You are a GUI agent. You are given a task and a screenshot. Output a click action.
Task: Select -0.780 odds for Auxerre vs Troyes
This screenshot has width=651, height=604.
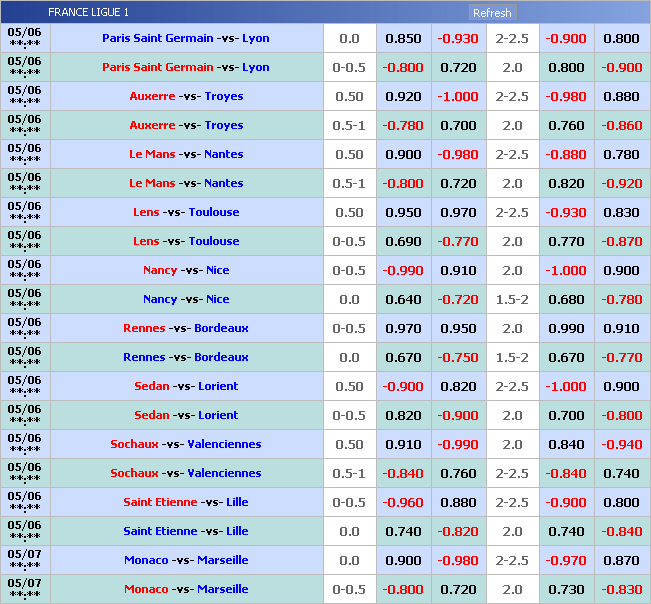point(403,126)
